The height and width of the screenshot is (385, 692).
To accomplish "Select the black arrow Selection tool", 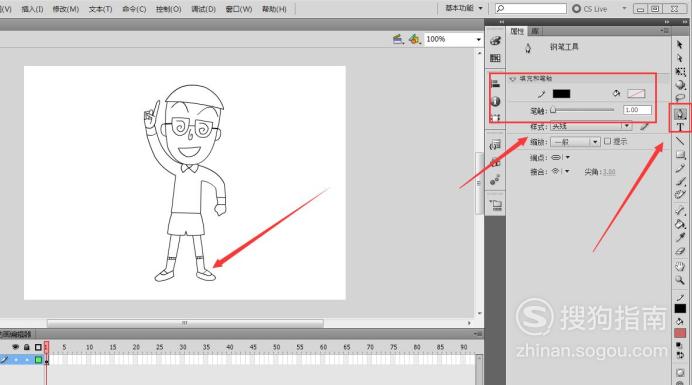I will [680, 45].
